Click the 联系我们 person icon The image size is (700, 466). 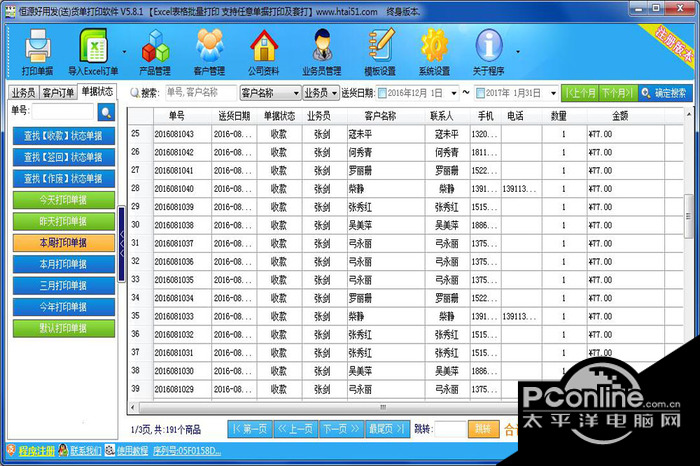coord(63,450)
